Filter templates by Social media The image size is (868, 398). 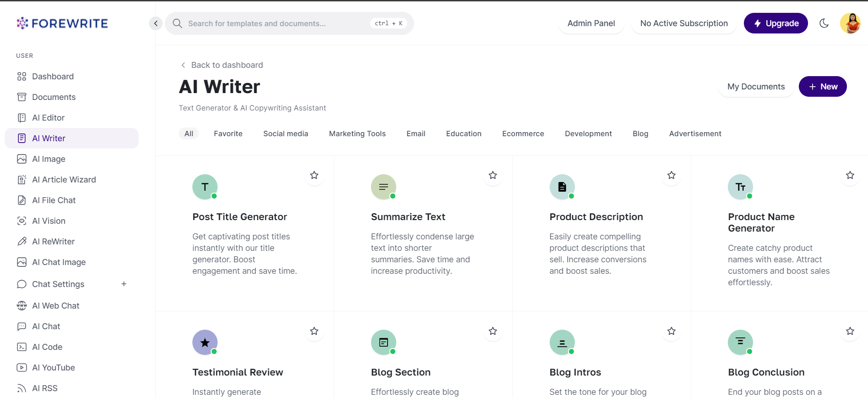tap(286, 133)
